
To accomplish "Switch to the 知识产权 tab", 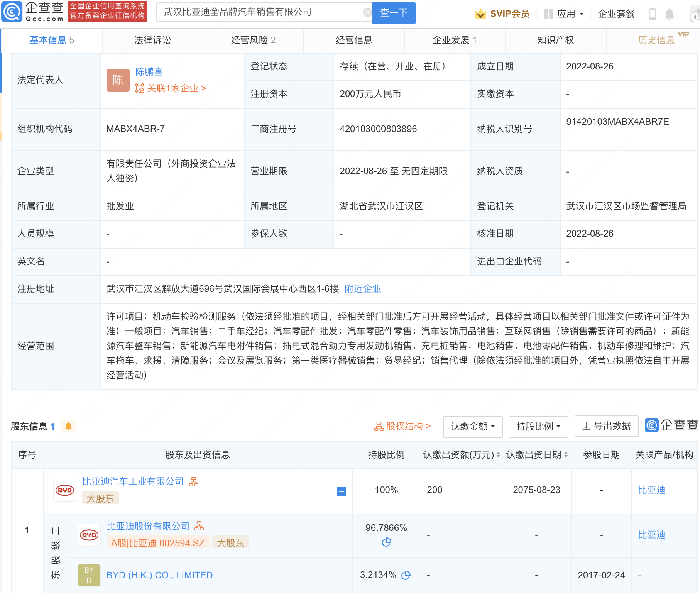I will pyautogui.click(x=555, y=40).
